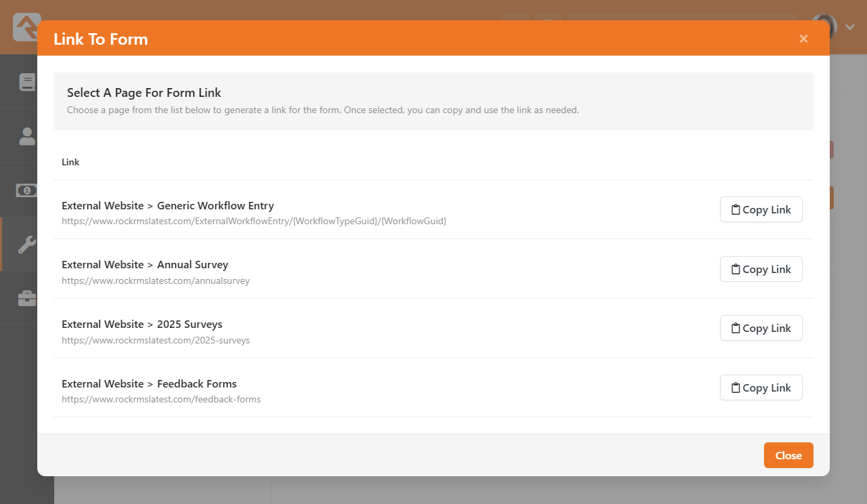Click the feedback-forms URL text
This screenshot has width=867, height=504.
161,400
